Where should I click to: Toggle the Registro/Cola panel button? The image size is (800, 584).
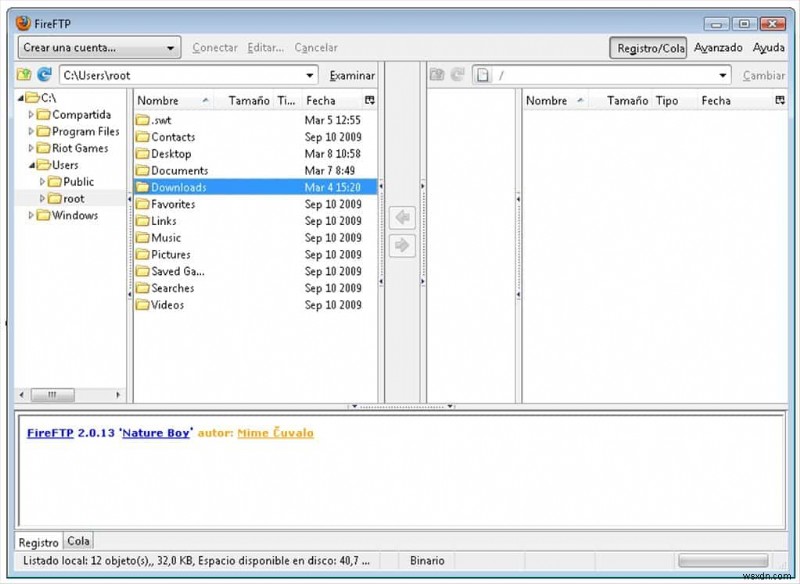[648, 48]
